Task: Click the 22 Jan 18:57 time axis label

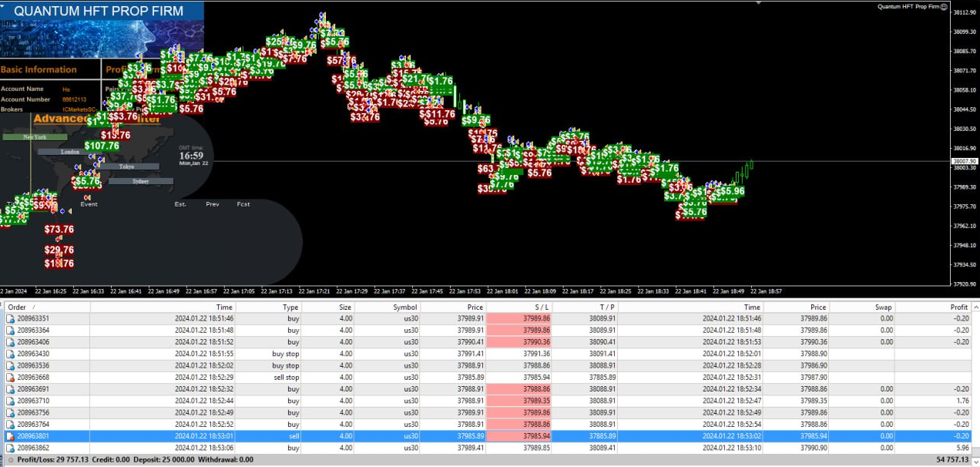Action: (x=766, y=291)
